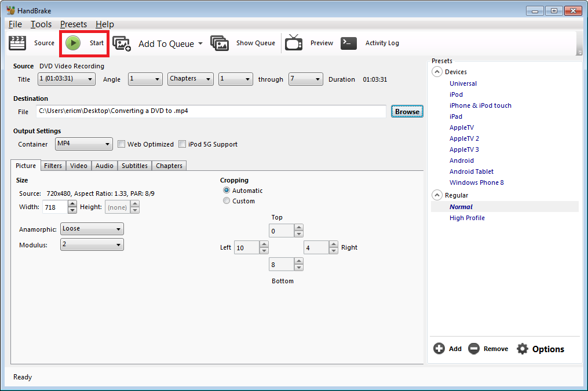588x391 pixels.
Task: Switch to the Video tab
Action: [79, 166]
